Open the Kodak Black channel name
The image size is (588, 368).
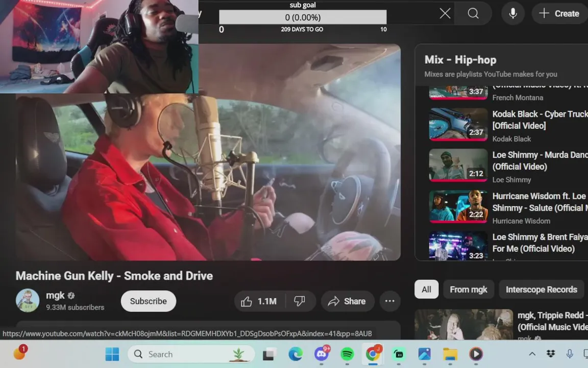(x=511, y=139)
